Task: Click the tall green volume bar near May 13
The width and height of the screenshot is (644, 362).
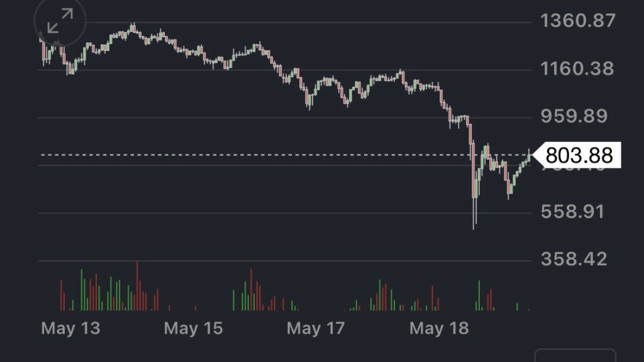Action: 82,290
